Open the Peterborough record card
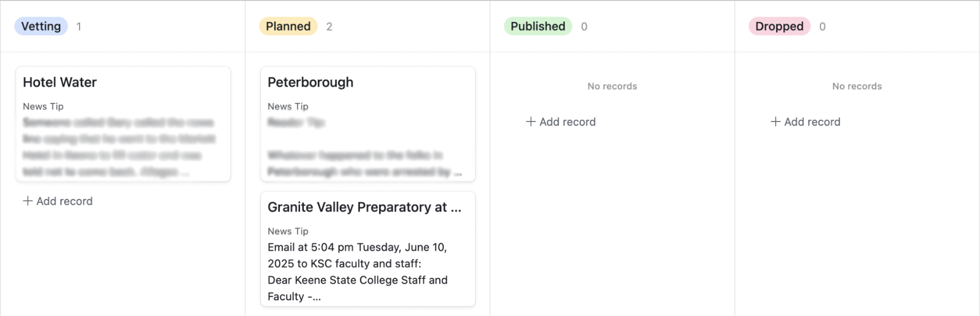The height and width of the screenshot is (316, 980). [x=368, y=124]
